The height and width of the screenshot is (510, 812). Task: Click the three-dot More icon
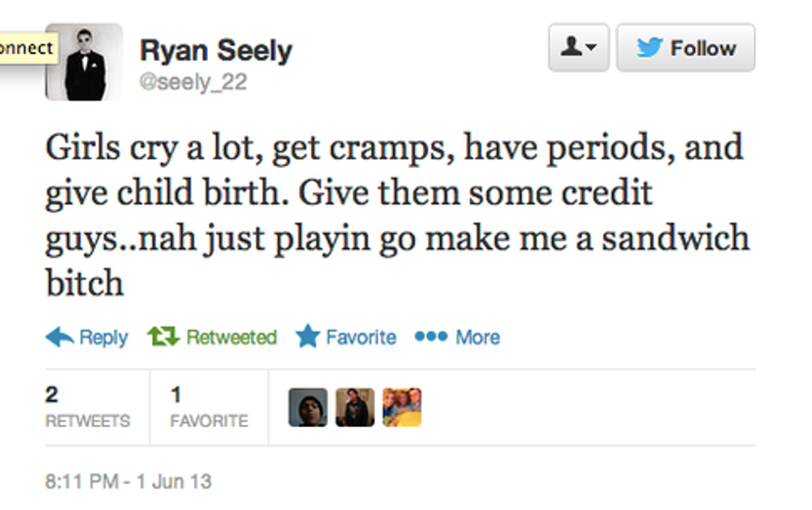(x=431, y=337)
